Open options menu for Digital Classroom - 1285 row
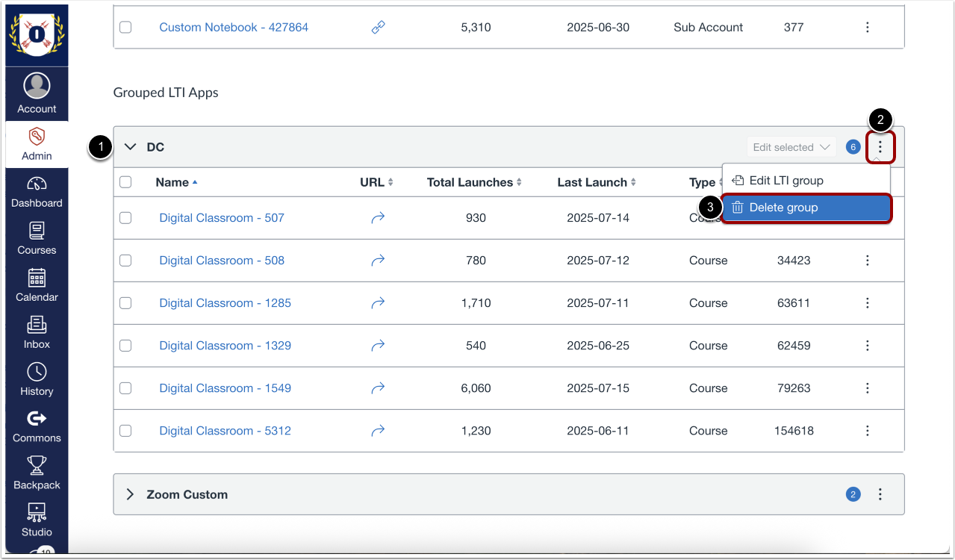This screenshot has height=560, width=955. [x=867, y=303]
